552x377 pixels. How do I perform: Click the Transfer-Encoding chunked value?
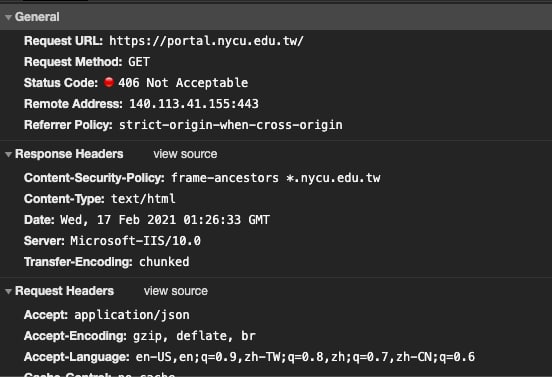[x=164, y=262]
